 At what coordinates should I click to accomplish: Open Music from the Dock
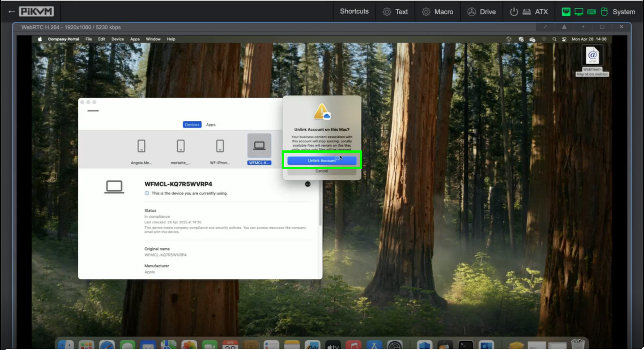(353, 346)
